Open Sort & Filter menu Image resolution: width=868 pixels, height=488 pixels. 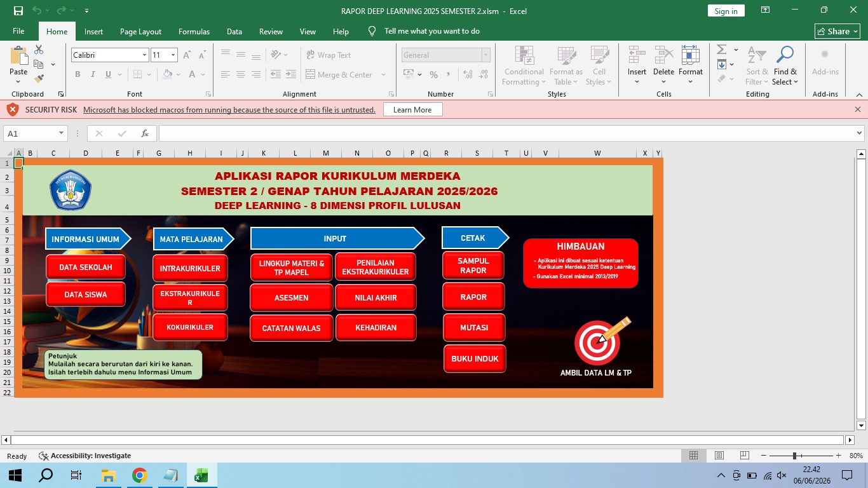[757, 65]
